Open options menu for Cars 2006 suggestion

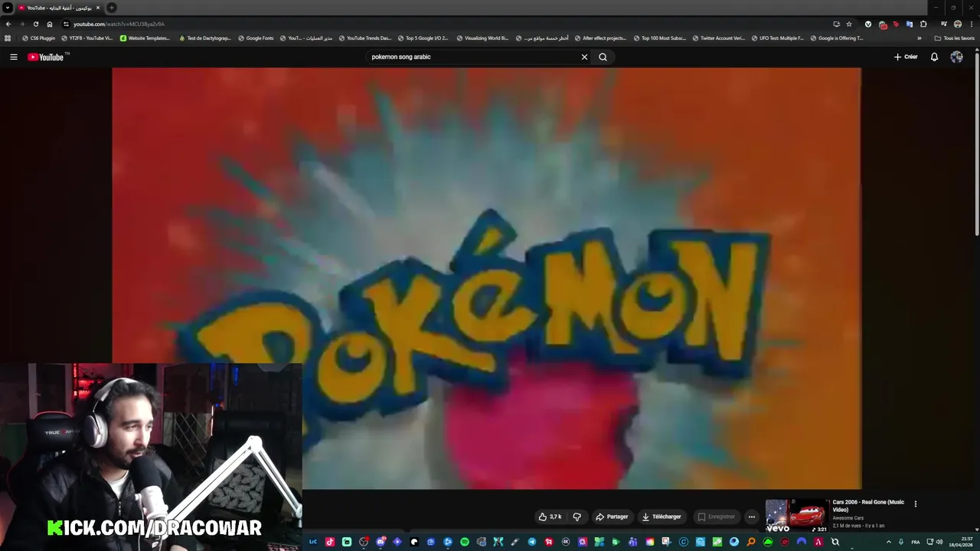coord(915,504)
